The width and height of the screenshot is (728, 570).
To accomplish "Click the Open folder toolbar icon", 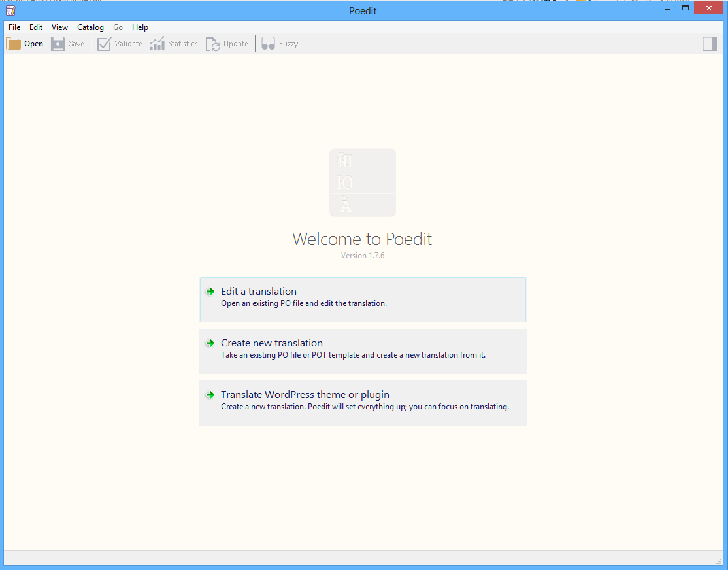I will (14, 44).
